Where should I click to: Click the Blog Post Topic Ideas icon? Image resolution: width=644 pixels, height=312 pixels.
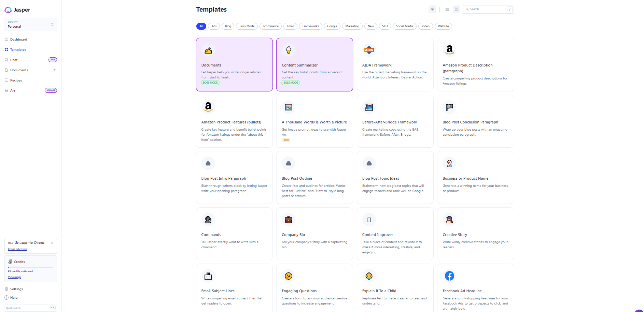pyautogui.click(x=369, y=163)
